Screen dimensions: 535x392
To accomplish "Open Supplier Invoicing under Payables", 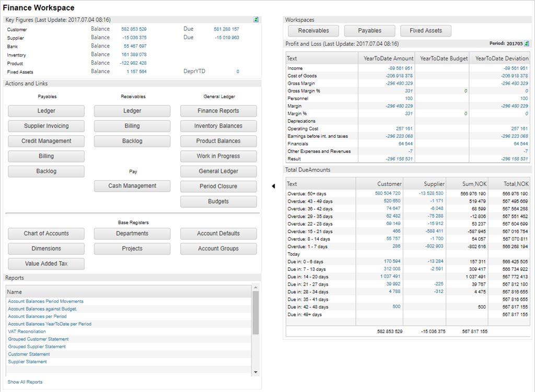I will coord(46,126).
